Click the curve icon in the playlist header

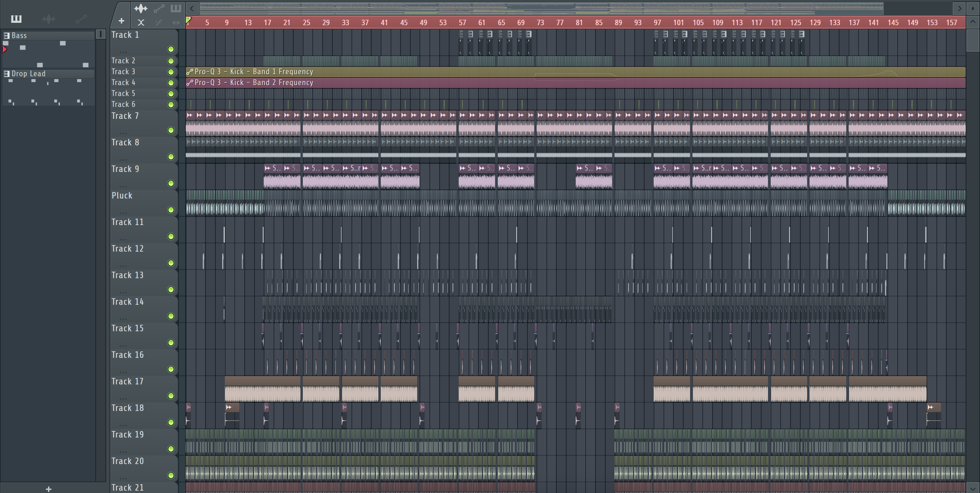click(159, 22)
